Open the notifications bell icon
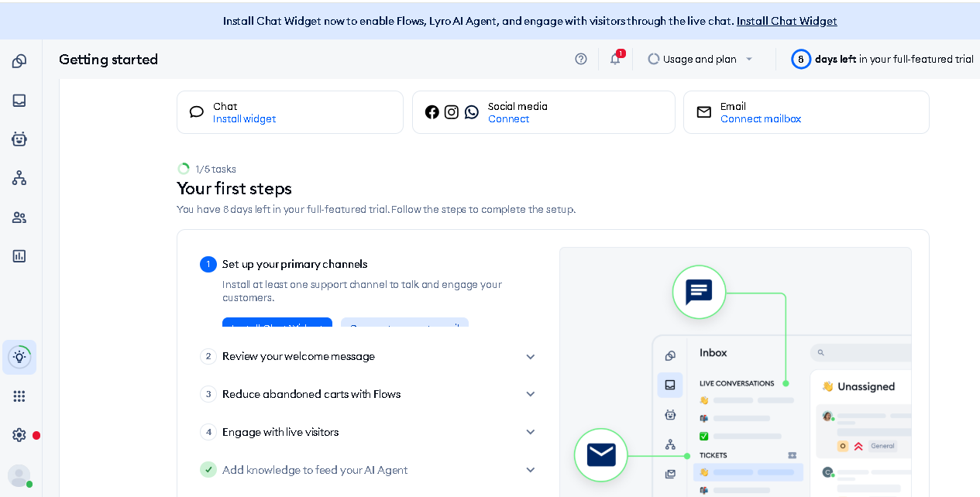980x497 pixels. [615, 58]
